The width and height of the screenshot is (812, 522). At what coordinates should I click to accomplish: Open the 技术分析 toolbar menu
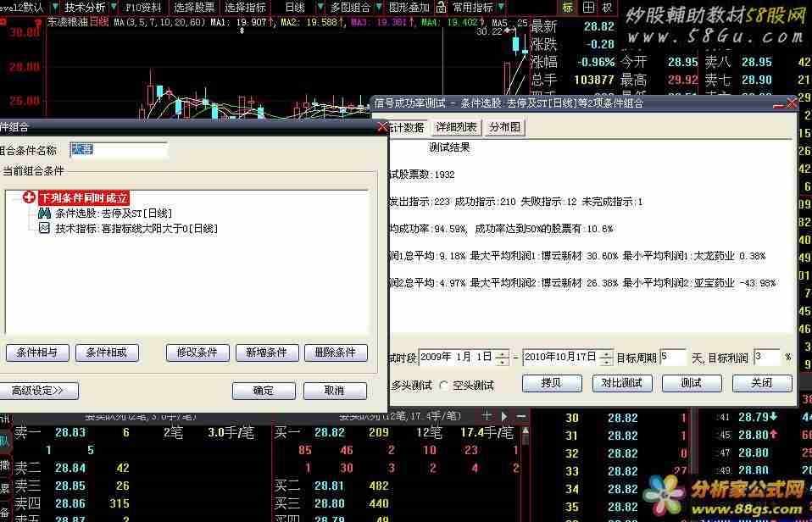tap(85, 8)
